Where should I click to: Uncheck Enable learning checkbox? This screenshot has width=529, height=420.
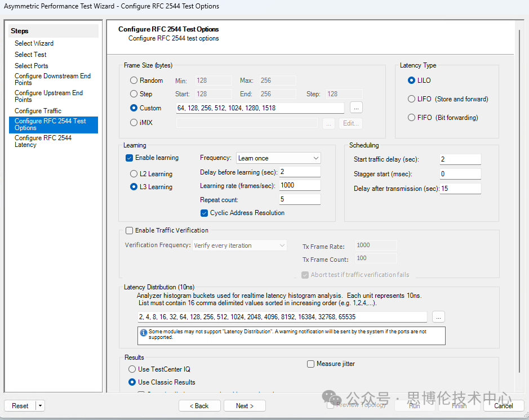[x=130, y=158]
